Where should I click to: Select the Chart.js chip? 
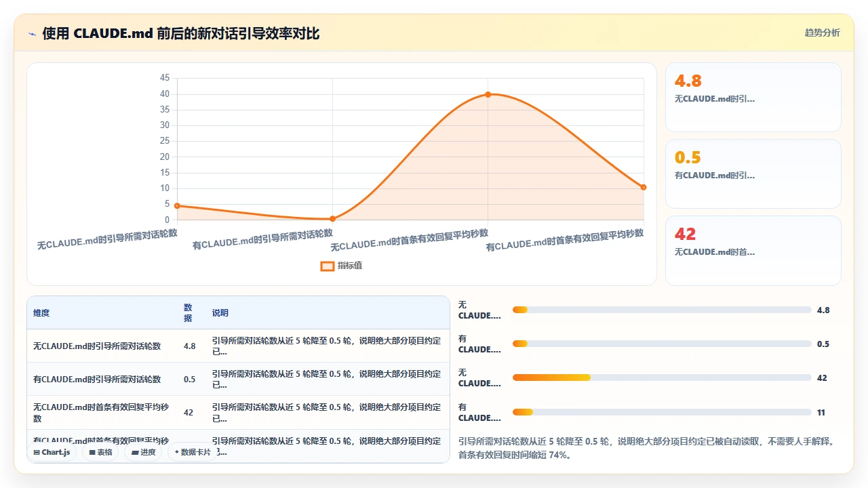click(52, 452)
